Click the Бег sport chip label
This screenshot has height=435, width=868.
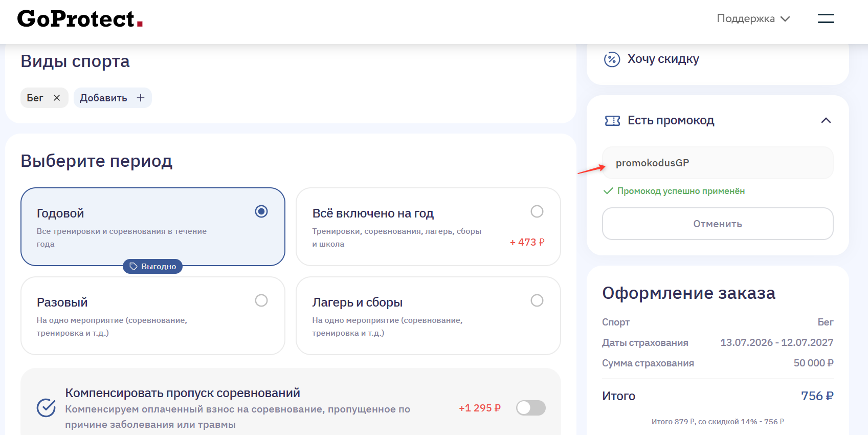pos(35,98)
